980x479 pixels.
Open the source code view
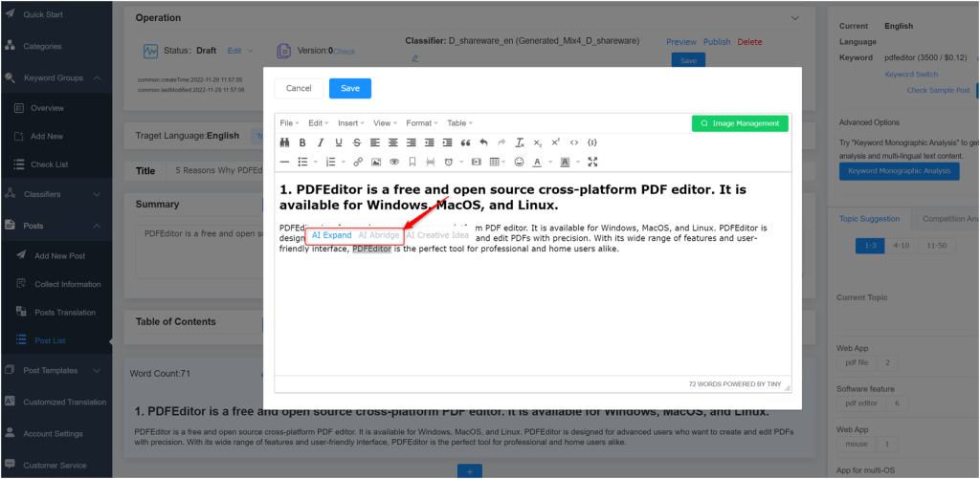coord(574,142)
